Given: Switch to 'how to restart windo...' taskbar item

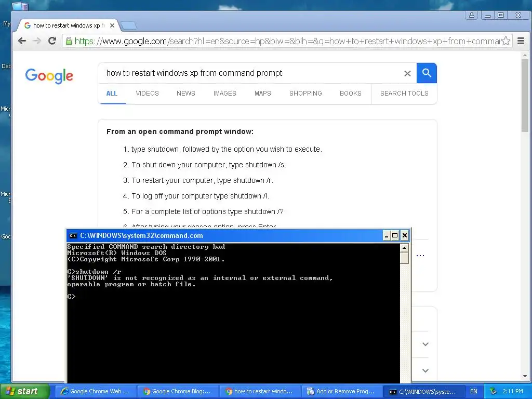Looking at the screenshot, I should (259, 391).
